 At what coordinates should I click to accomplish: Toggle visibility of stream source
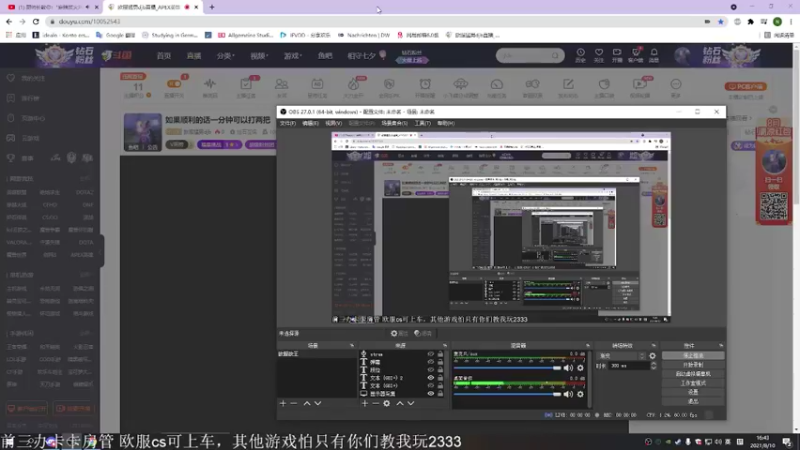[431, 354]
